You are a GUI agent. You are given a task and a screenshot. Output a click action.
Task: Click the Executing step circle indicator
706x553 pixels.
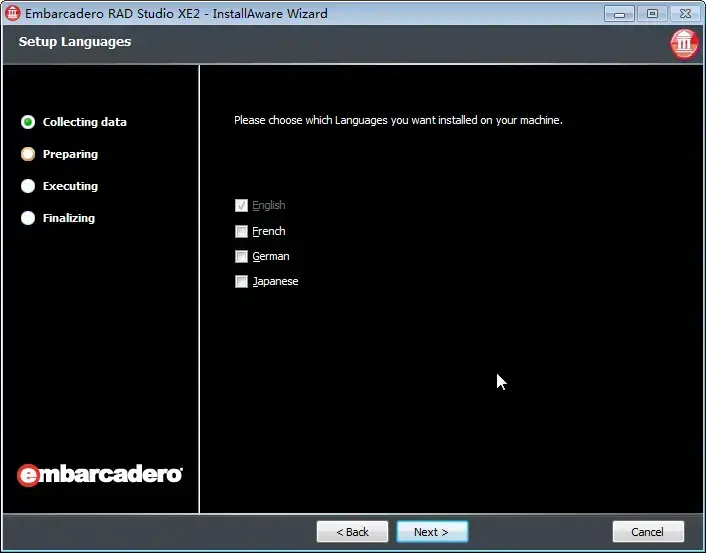pyautogui.click(x=28, y=186)
